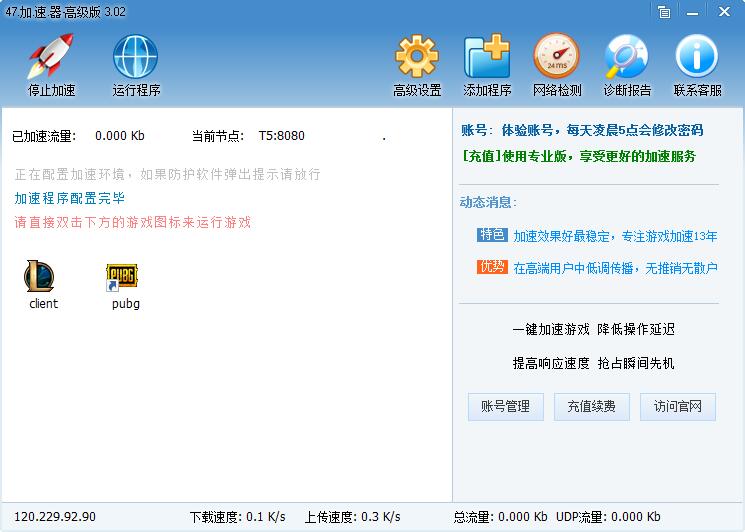Close the 47加速器 window

coord(724,11)
